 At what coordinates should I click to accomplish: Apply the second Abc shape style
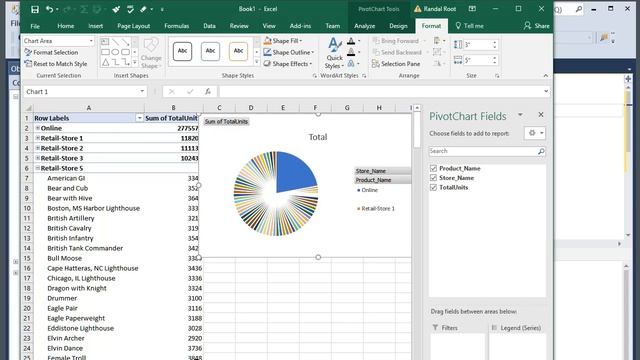[210, 51]
